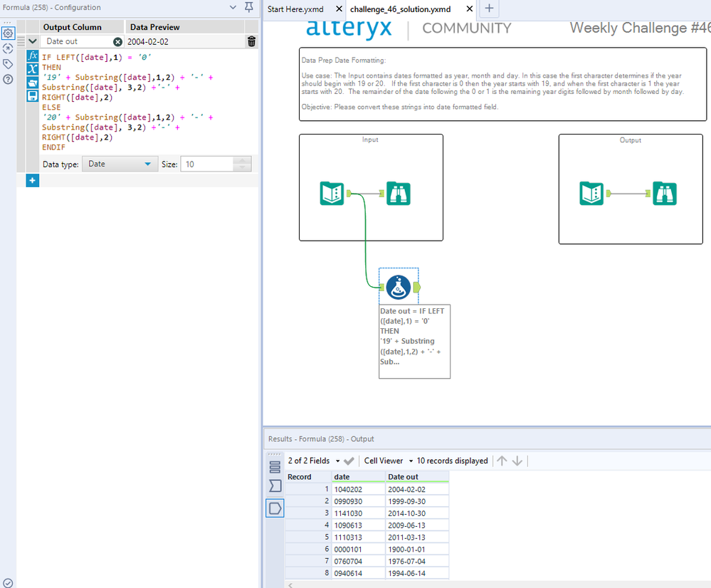Delete the Date out expression via trash
This screenshot has width=711, height=588.
pyautogui.click(x=251, y=42)
